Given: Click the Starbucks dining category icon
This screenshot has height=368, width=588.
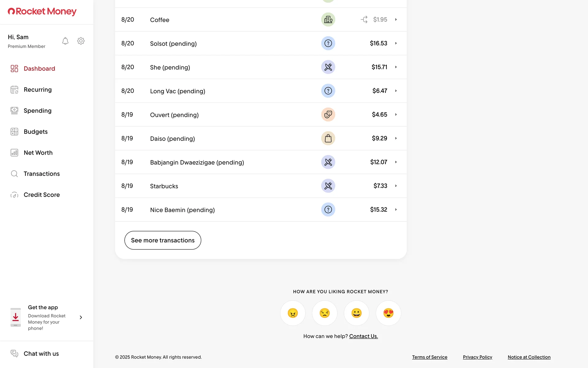Looking at the screenshot, I should 328,186.
